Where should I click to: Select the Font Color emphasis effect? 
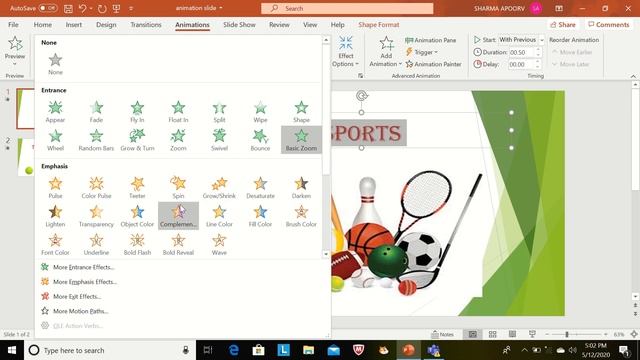[x=55, y=244]
